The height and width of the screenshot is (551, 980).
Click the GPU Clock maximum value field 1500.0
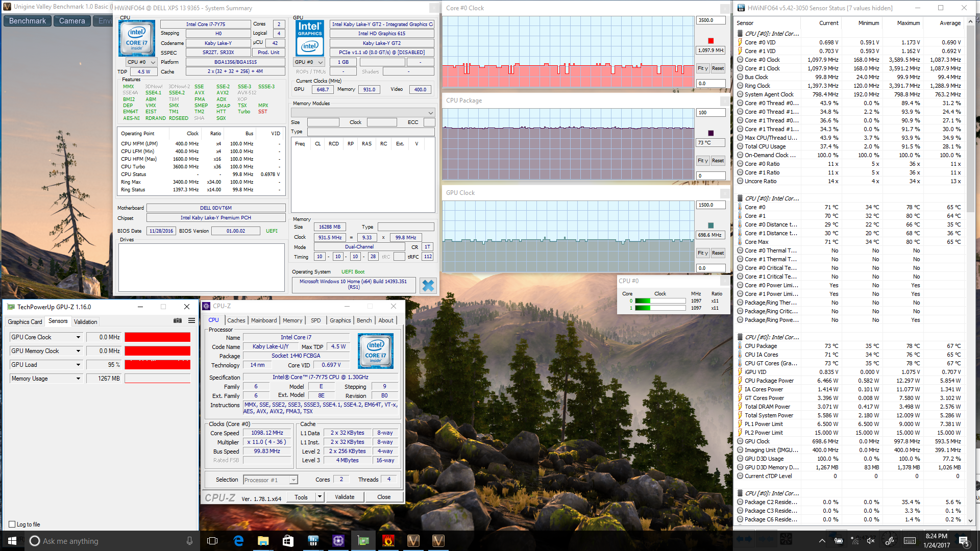711,205
